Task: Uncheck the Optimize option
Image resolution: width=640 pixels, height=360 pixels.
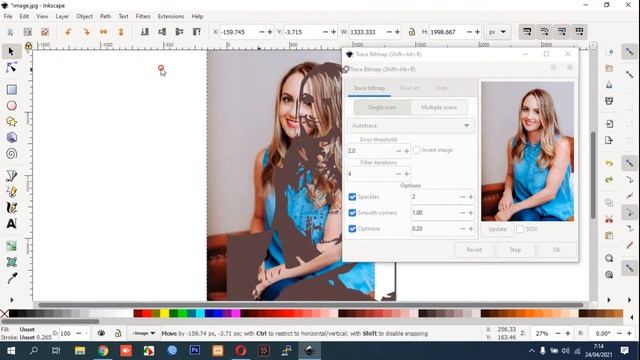Action: point(352,229)
